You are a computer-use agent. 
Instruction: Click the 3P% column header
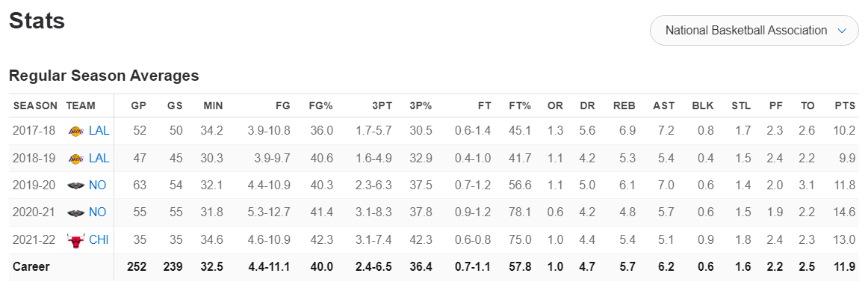pyautogui.click(x=420, y=105)
